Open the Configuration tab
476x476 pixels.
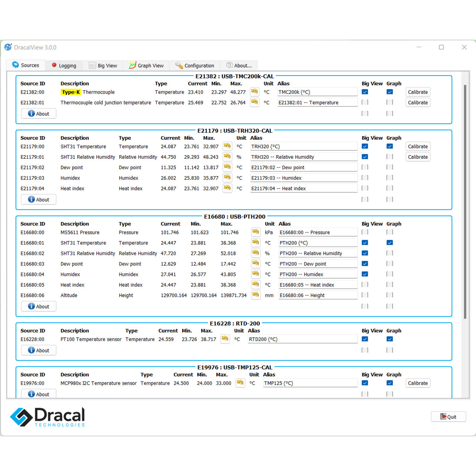point(194,65)
